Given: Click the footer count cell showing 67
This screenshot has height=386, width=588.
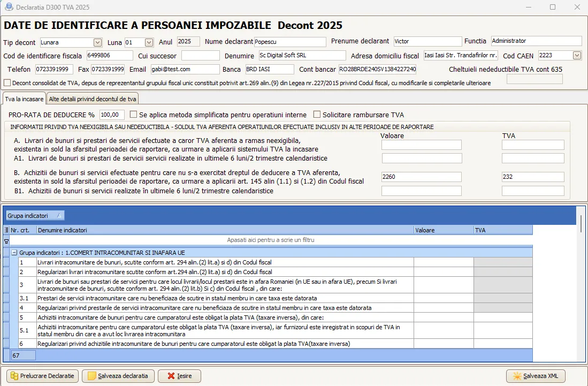Looking at the screenshot, I should pos(23,355).
